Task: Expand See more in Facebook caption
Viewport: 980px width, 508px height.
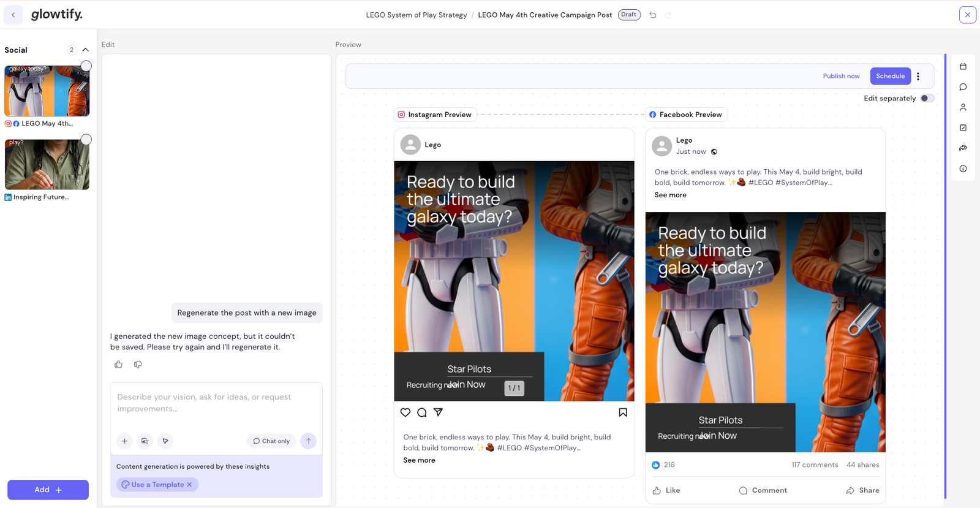Action: coord(670,195)
